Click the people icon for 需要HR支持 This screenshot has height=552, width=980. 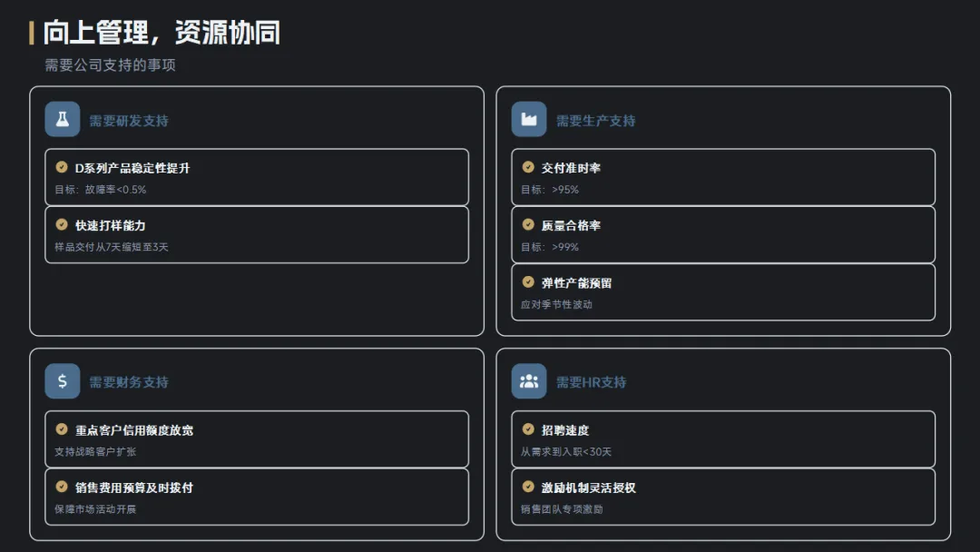point(529,381)
